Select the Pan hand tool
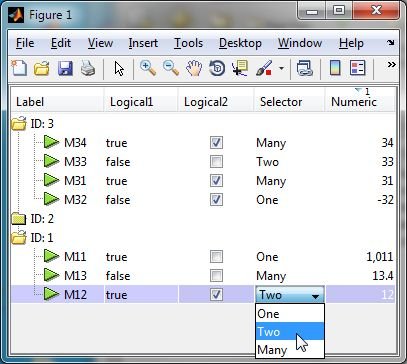 194,69
